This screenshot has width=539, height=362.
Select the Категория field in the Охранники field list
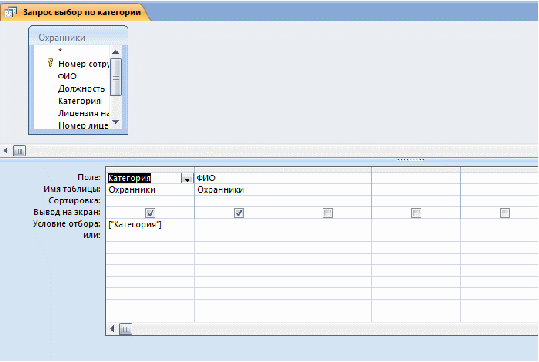[x=79, y=101]
